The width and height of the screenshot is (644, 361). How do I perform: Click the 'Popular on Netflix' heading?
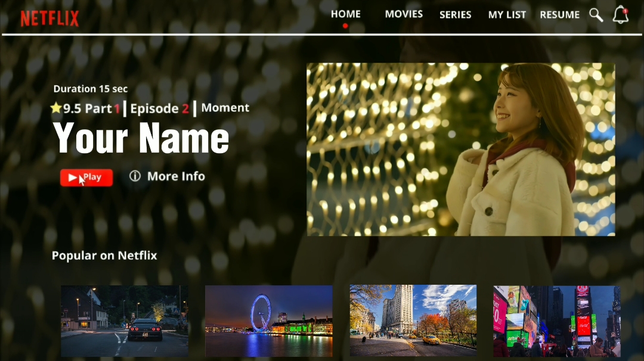(x=104, y=256)
